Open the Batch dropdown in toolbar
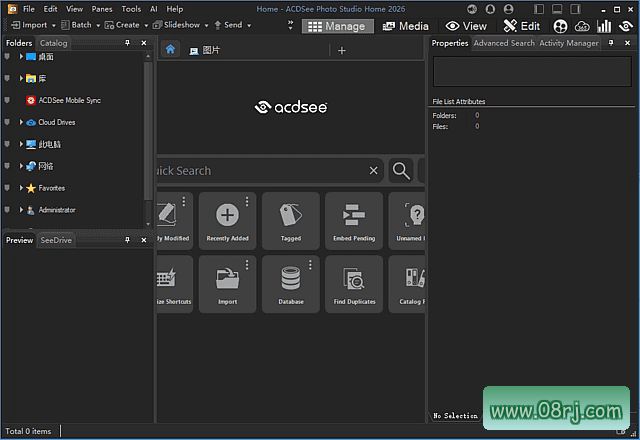This screenshot has width=640, height=440. (82, 25)
